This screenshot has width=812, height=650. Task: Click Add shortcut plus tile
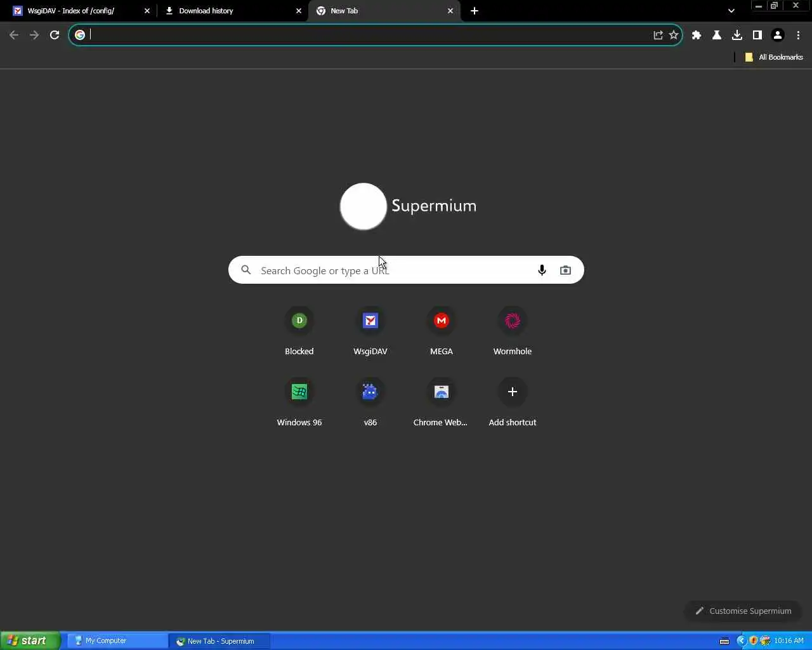[x=513, y=402]
